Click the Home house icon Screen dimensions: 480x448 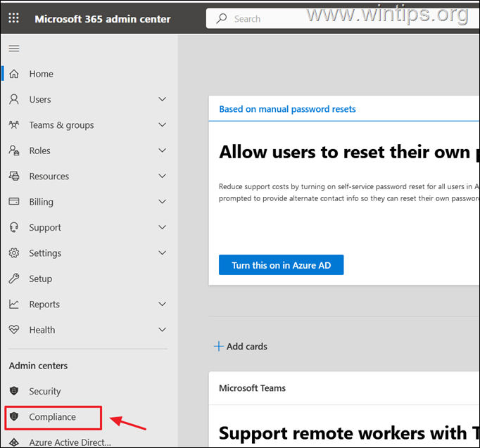14,74
